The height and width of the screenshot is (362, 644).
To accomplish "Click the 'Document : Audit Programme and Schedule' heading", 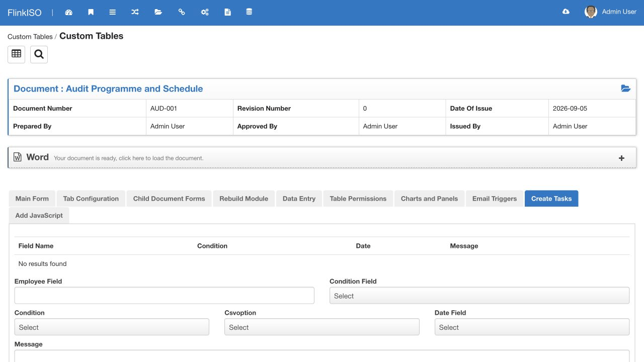I will [x=108, y=88].
